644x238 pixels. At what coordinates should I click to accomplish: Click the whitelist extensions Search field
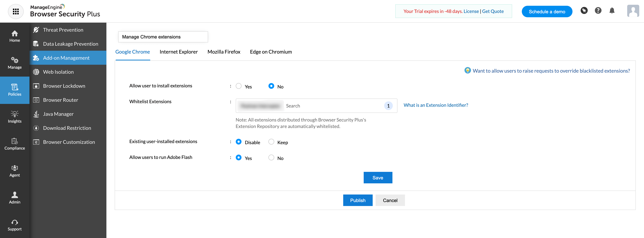332,106
